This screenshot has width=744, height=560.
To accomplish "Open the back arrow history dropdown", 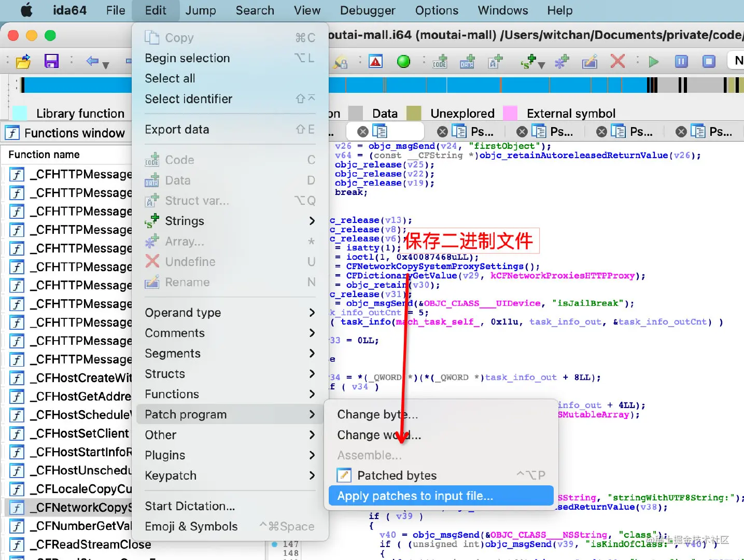I will click(x=106, y=65).
